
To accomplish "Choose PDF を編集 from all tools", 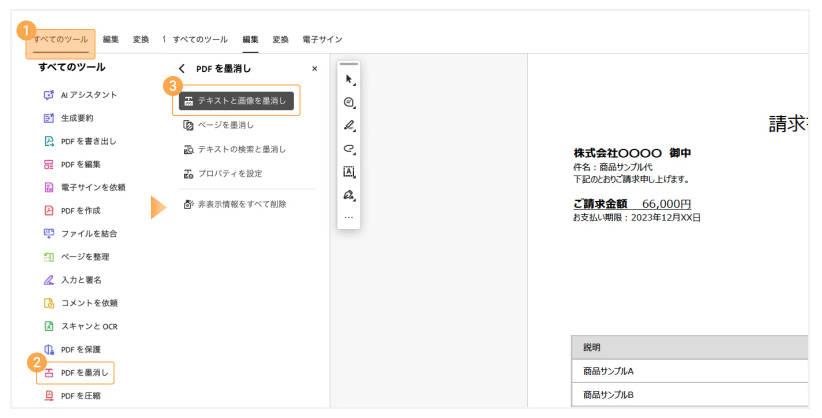I will click(72, 164).
